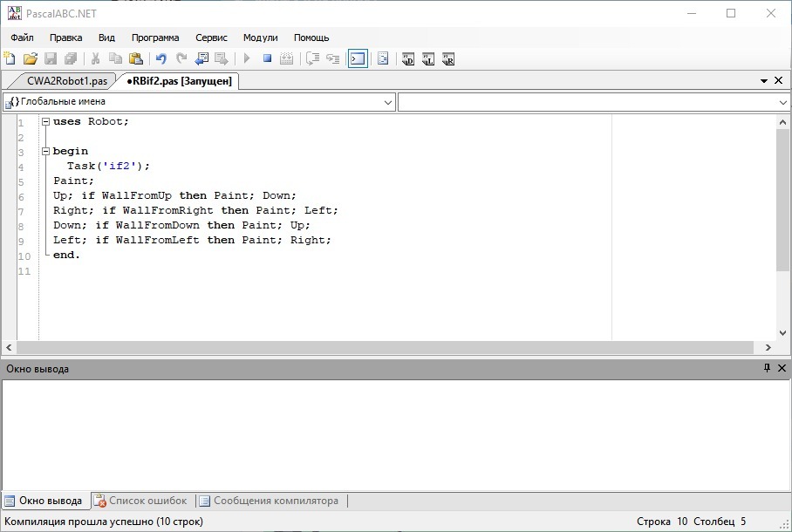792x532 pixels.
Task: Open the Правка menu
Action: point(65,38)
